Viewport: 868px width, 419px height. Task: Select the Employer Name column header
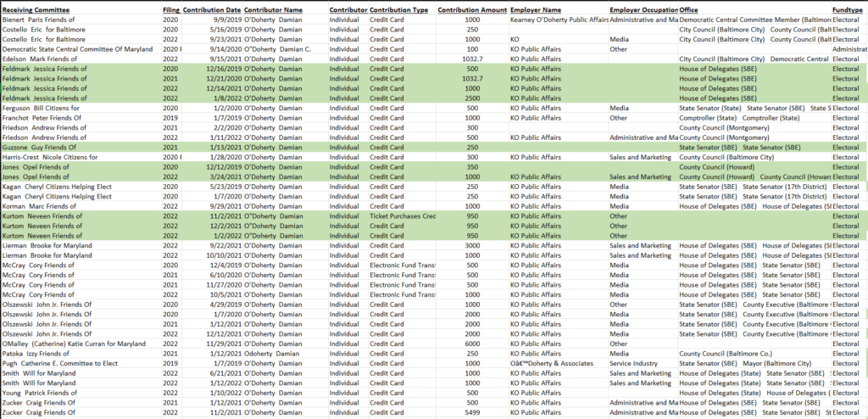[536, 10]
